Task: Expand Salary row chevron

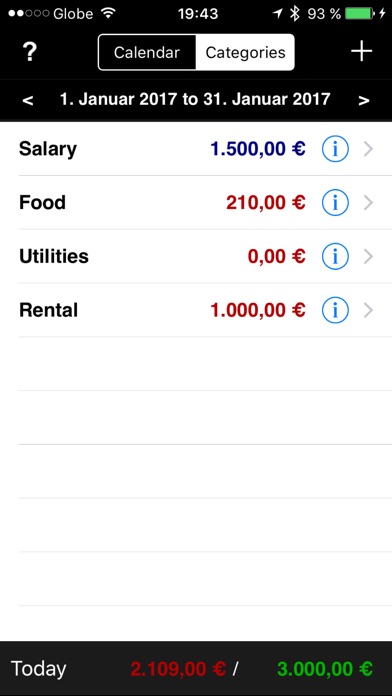Action: (x=368, y=150)
